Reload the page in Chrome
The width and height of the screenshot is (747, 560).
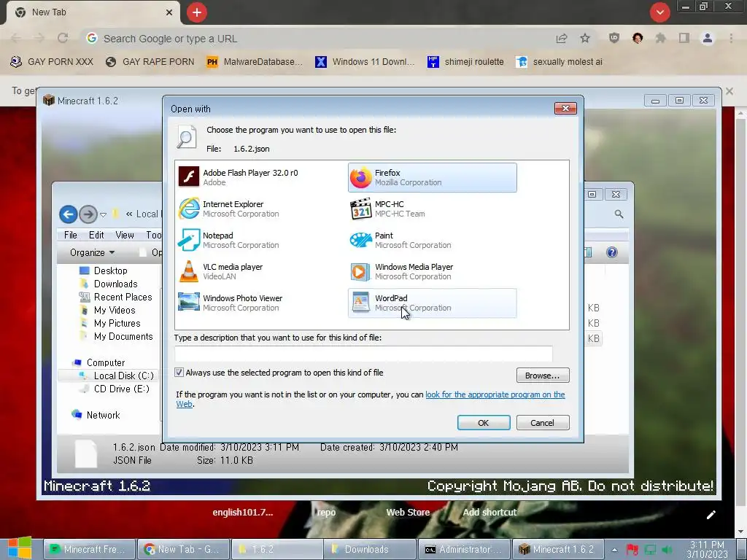63,38
